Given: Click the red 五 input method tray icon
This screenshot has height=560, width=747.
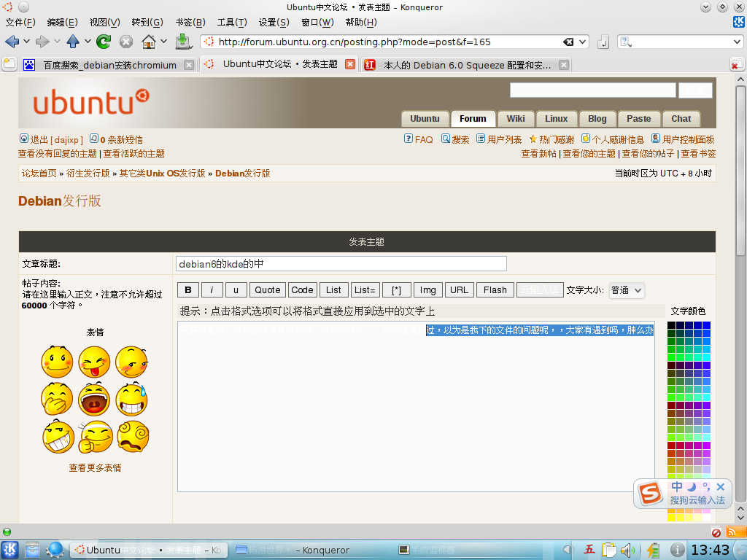Looking at the screenshot, I should (589, 550).
